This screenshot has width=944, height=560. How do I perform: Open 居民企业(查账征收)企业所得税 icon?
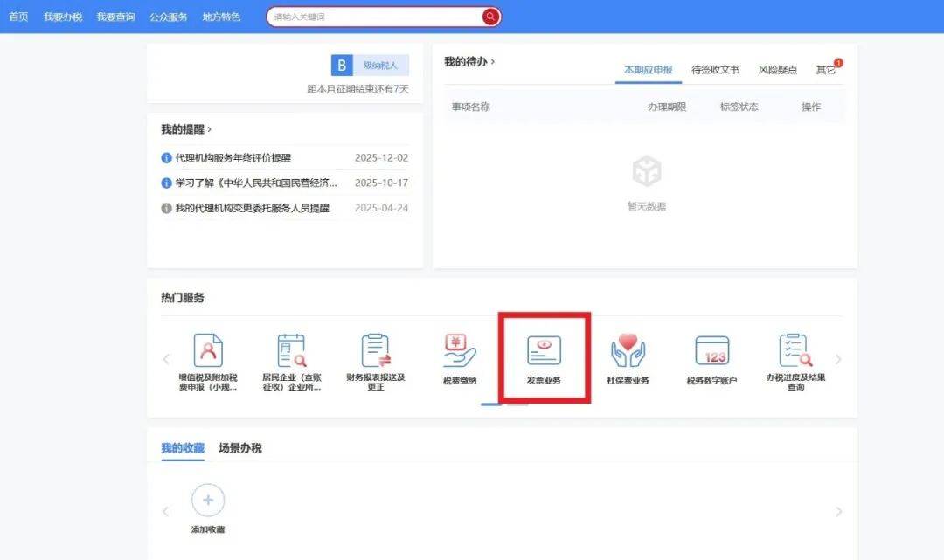[x=291, y=350]
